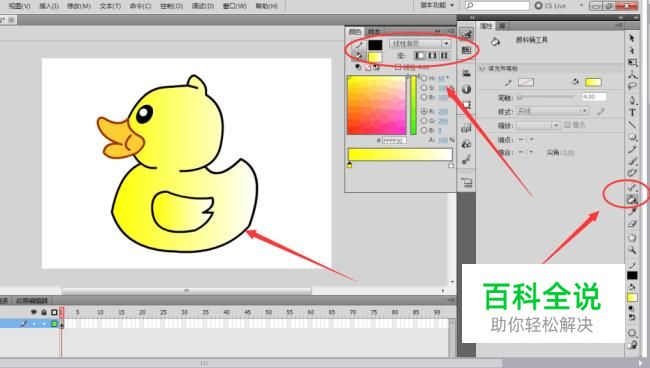Open the stroke scale dropdown
This screenshot has width=650, height=368.
click(538, 125)
